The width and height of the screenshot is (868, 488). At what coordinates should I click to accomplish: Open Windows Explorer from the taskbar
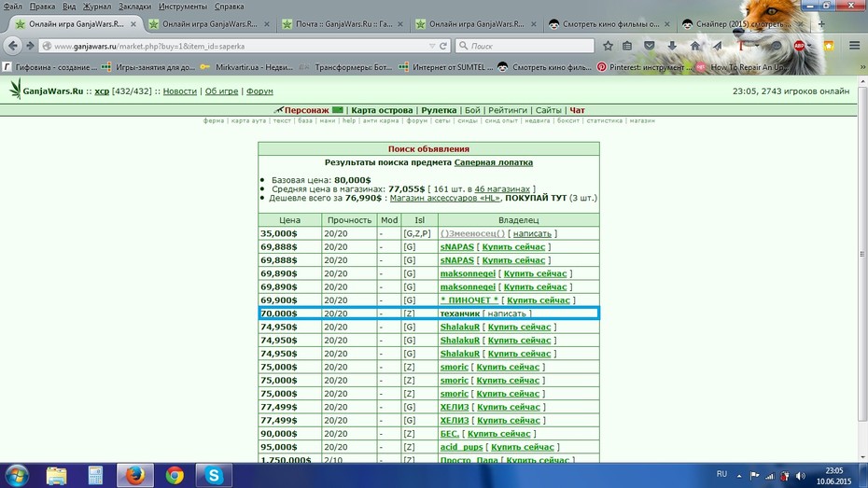coord(56,475)
